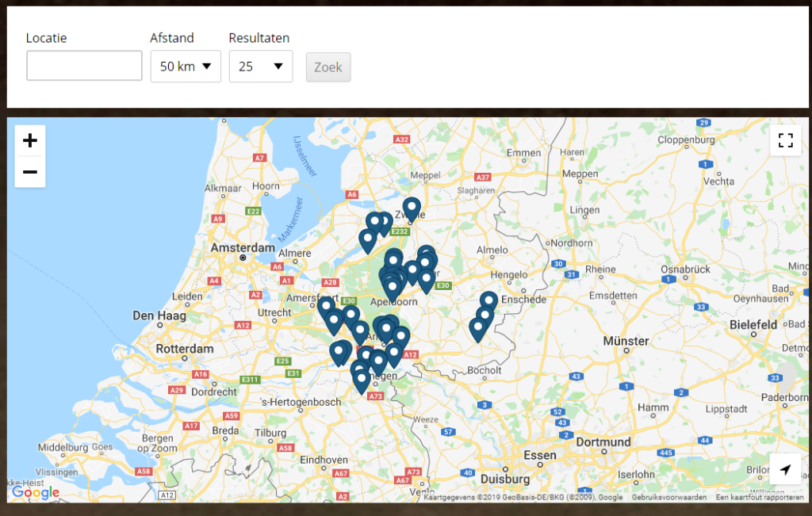This screenshot has height=516, width=812.
Task: Click the Emmen label
Action: (523, 153)
